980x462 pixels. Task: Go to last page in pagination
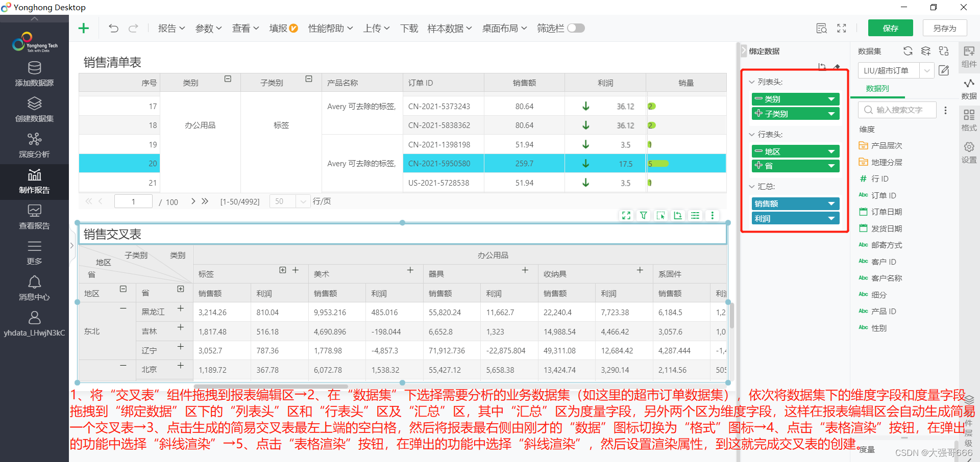[x=205, y=201]
